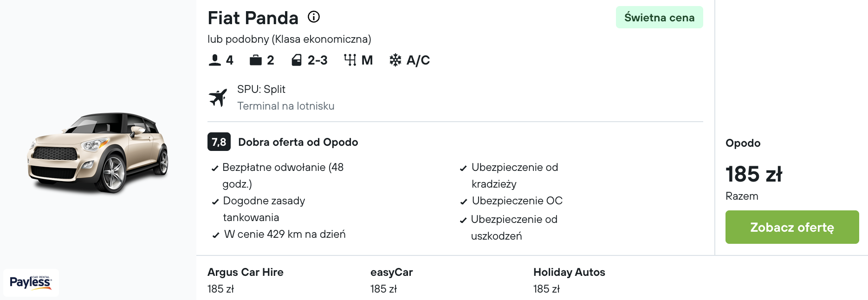Screen dimensions: 868x300
Task: Click the car door icon
Action: (297, 60)
